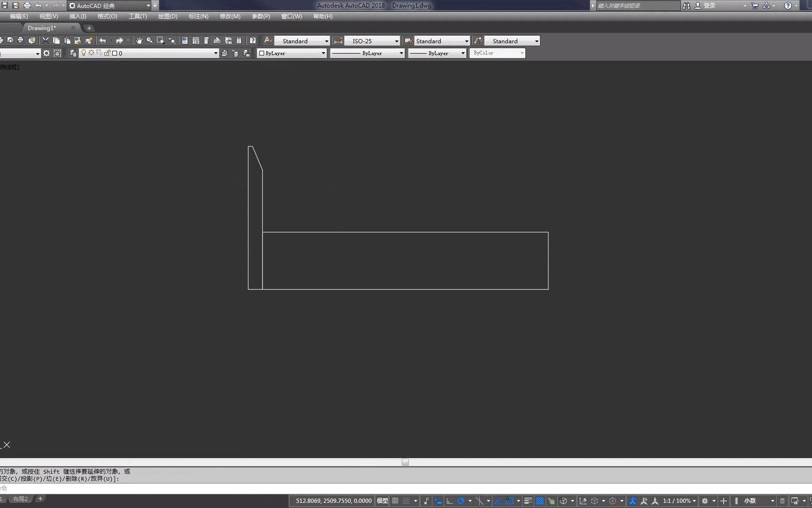Click the Plot printer icon in quick access
The width and height of the screenshot is (812, 508).
pos(27,6)
